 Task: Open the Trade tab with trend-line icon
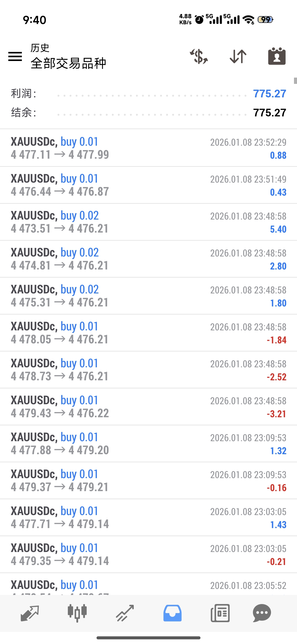[125, 613]
